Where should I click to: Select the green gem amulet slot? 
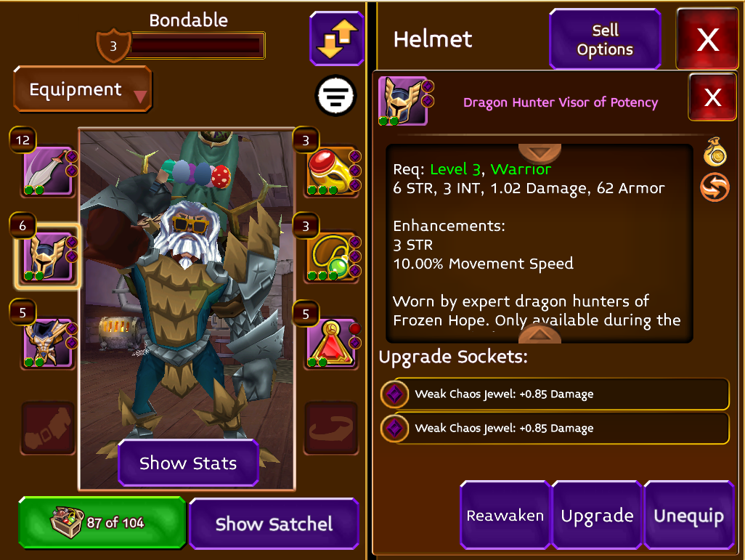(332, 257)
